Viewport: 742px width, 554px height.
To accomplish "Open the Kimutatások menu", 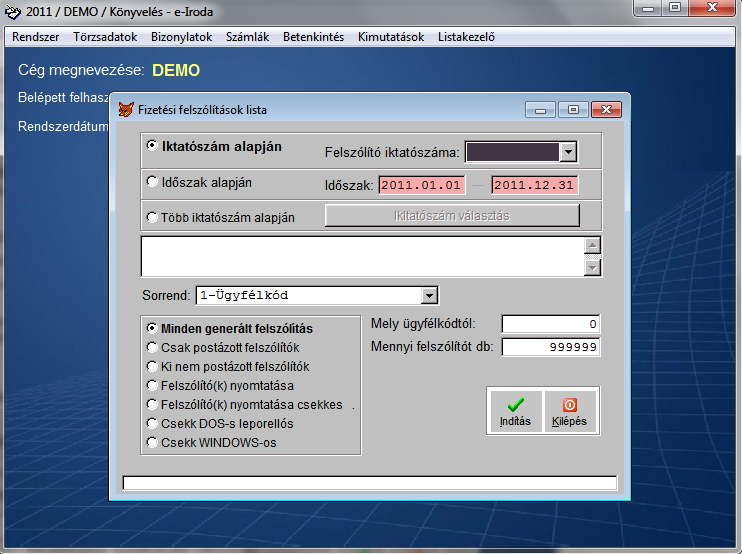I will pos(391,37).
